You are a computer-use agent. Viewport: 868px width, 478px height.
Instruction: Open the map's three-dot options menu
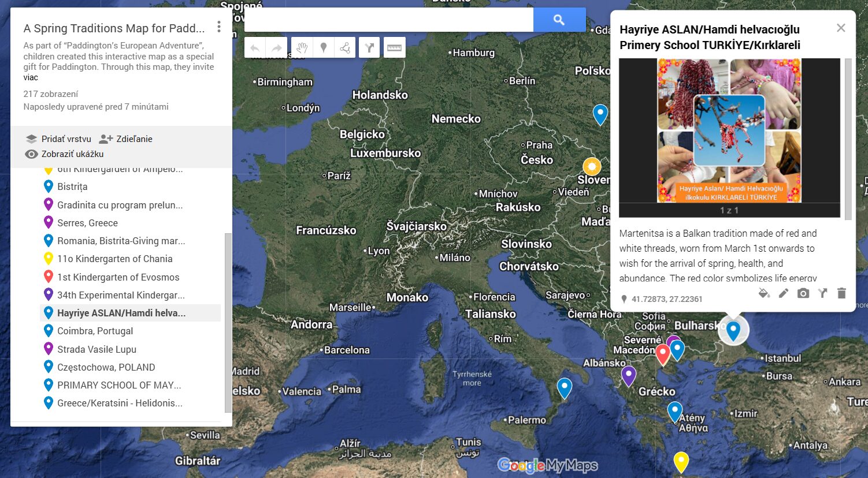point(218,27)
